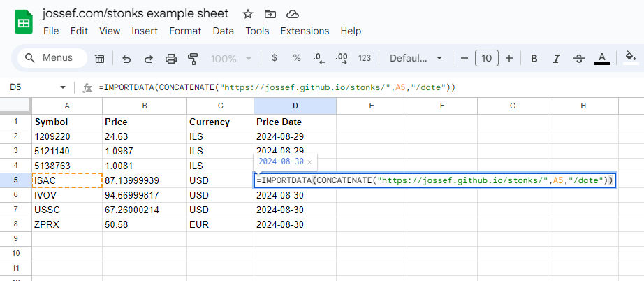Open the Default font dropdown

[x=416, y=58]
